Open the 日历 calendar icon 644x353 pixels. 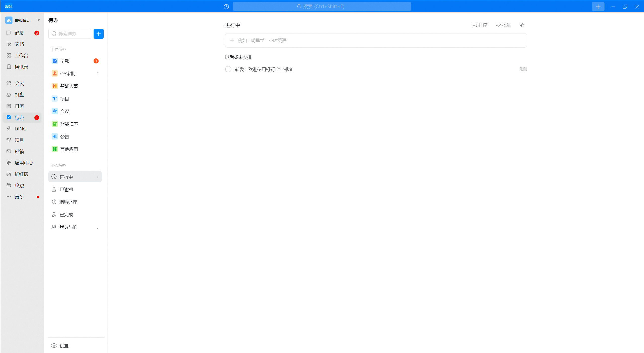pyautogui.click(x=9, y=106)
